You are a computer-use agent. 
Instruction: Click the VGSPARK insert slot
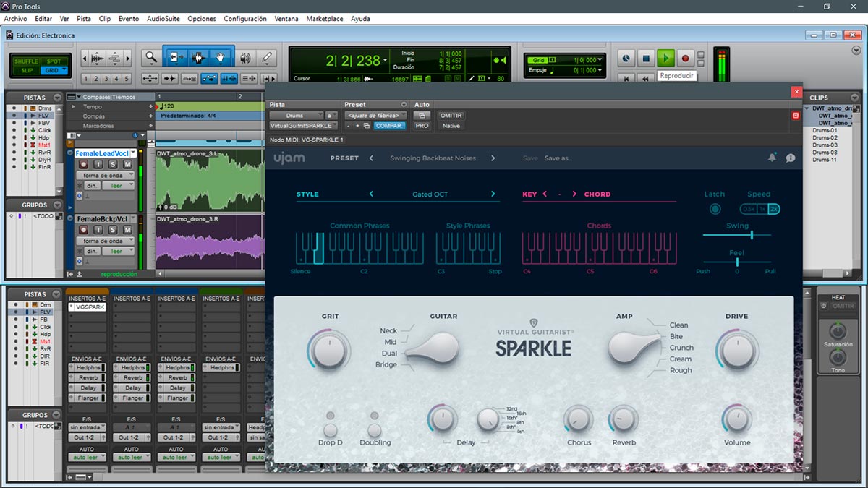coord(88,307)
